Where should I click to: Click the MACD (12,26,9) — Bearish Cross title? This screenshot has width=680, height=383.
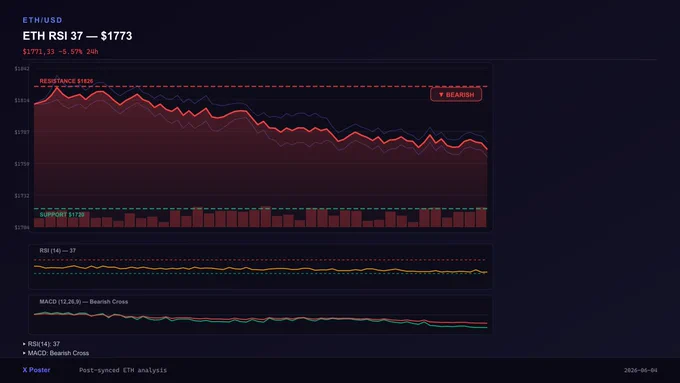[84, 301]
